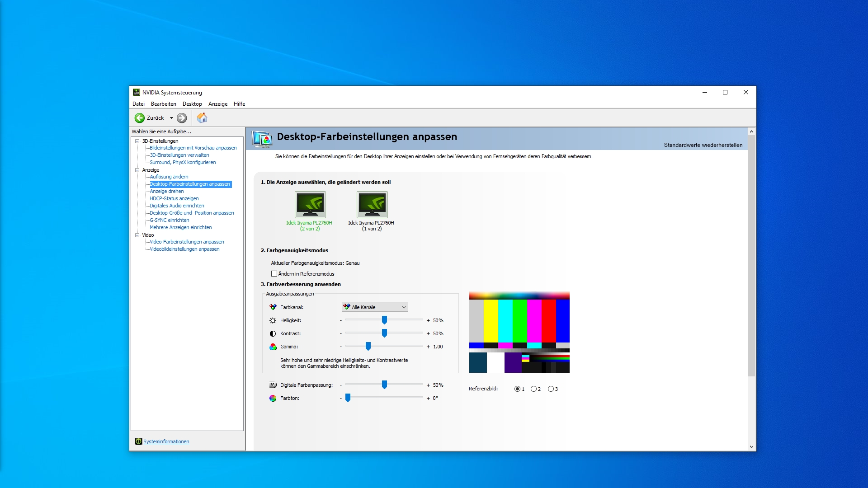Open Auflösung ändern

click(169, 177)
